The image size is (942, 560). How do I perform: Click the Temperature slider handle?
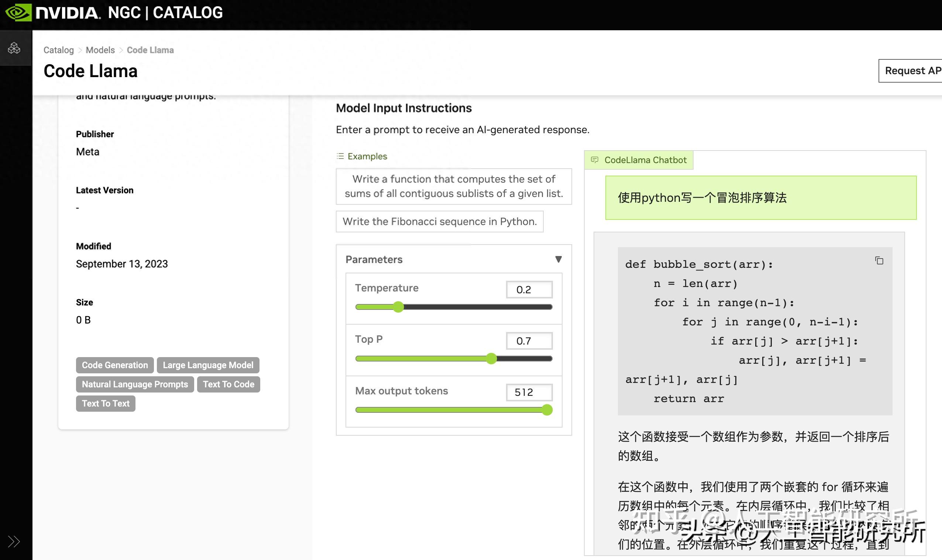(398, 307)
